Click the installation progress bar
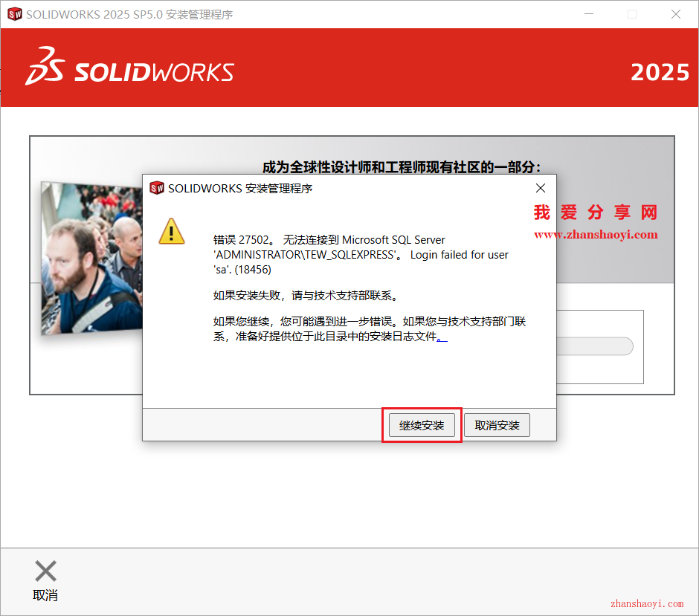The width and height of the screenshot is (699, 616). (x=595, y=346)
